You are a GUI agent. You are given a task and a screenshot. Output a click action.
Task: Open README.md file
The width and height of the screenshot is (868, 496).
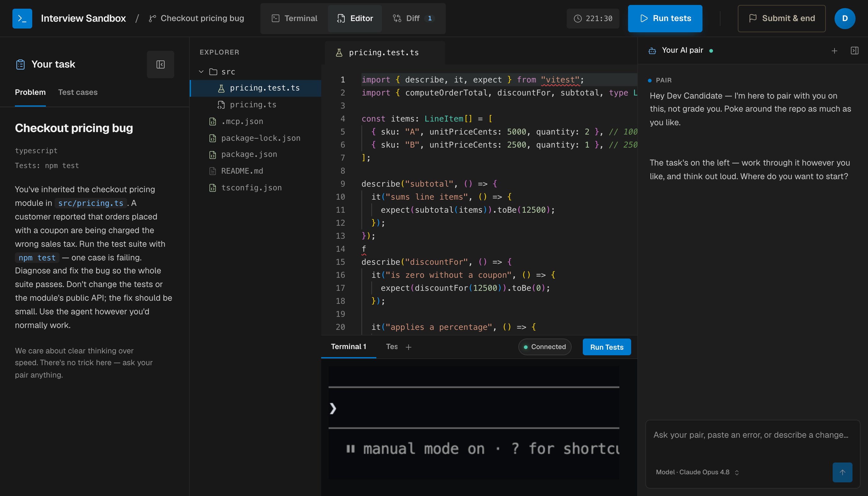click(x=255, y=171)
